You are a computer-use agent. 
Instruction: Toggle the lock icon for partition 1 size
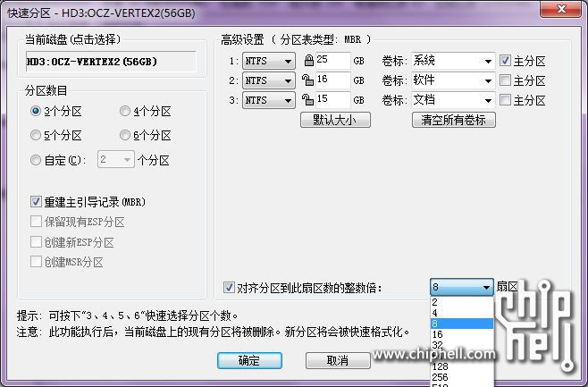[x=308, y=61]
